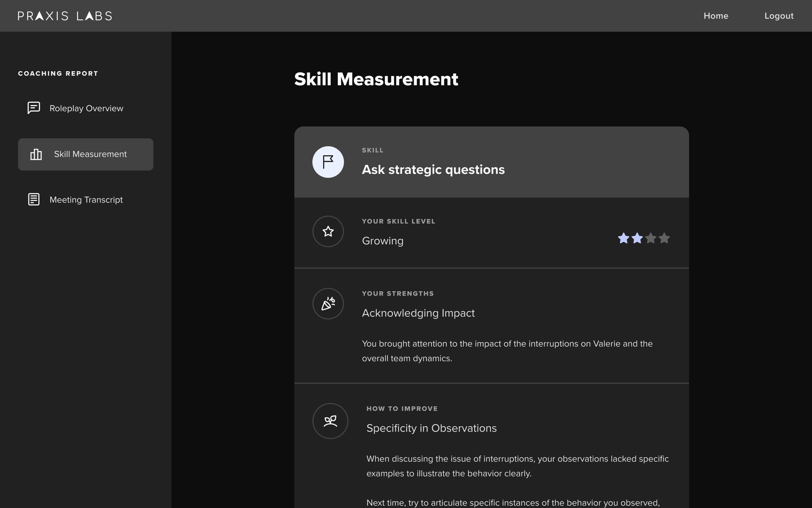Click the Praxis Labs logo
This screenshot has width=812, height=508.
(65, 16)
